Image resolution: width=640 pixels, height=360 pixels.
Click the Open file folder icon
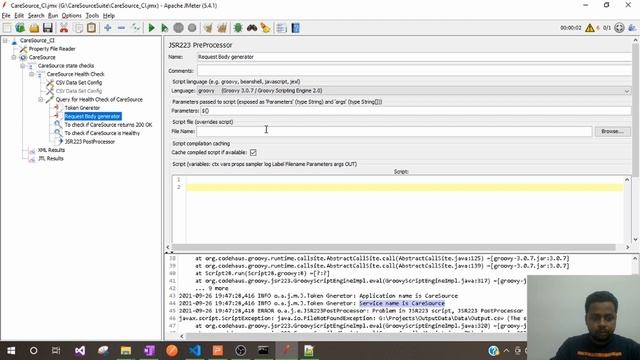[x=34, y=28]
